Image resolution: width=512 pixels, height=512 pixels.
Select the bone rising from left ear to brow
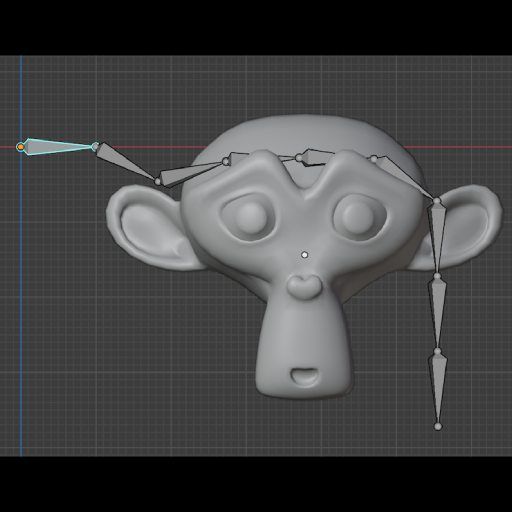[191, 174]
